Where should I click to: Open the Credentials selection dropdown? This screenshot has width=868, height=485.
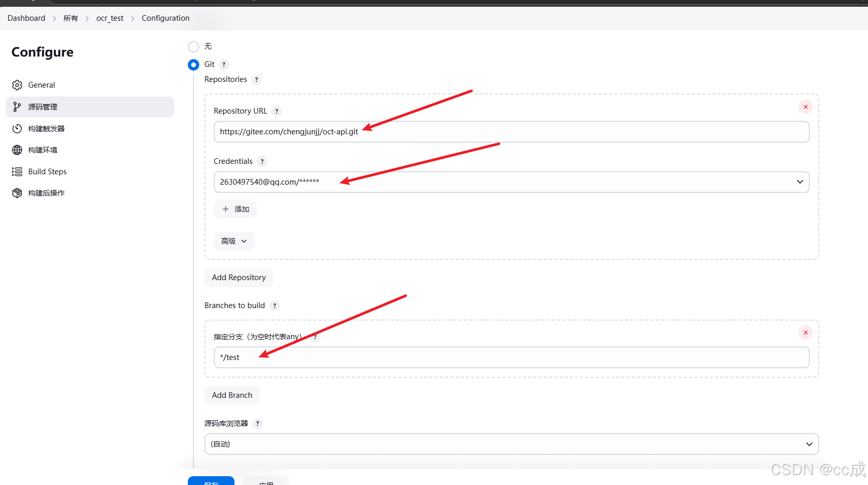(800, 182)
